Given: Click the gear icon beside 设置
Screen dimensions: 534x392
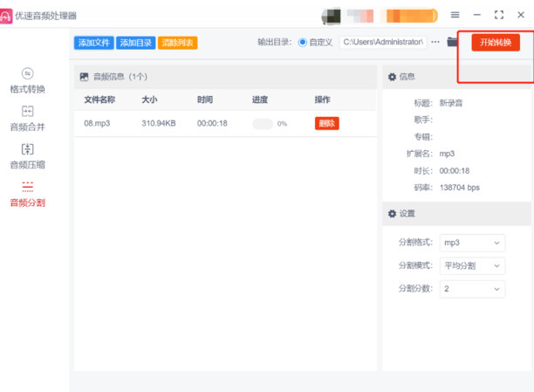Looking at the screenshot, I should pos(392,214).
